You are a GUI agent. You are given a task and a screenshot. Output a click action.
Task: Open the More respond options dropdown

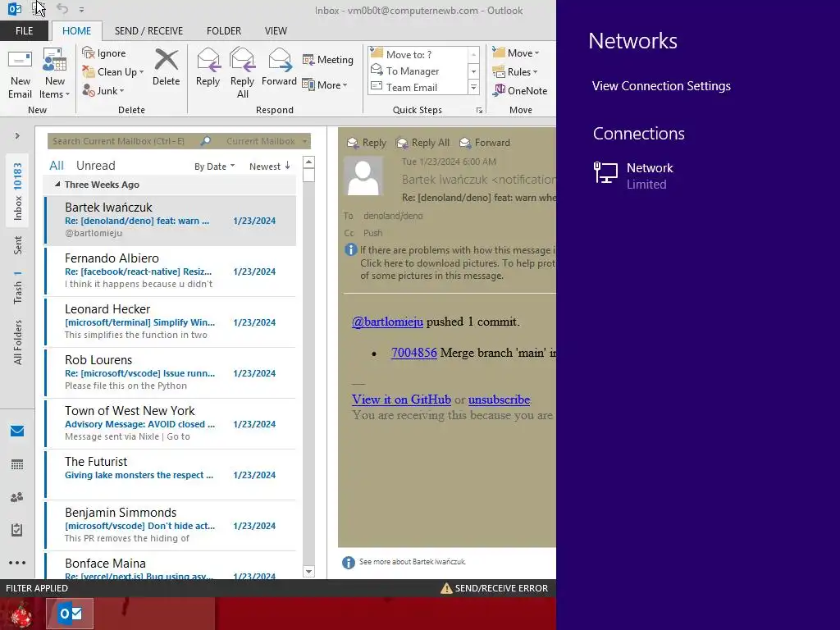point(325,84)
